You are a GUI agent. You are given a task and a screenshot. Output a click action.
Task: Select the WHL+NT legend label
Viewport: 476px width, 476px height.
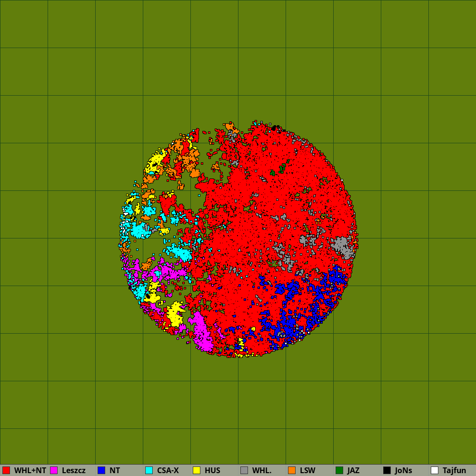pyautogui.click(x=30, y=470)
